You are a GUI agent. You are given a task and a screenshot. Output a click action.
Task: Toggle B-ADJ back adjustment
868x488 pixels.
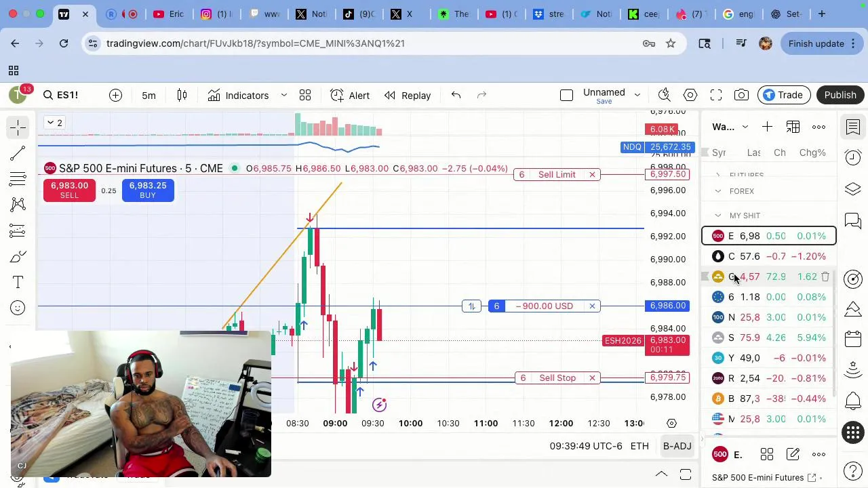point(677,446)
